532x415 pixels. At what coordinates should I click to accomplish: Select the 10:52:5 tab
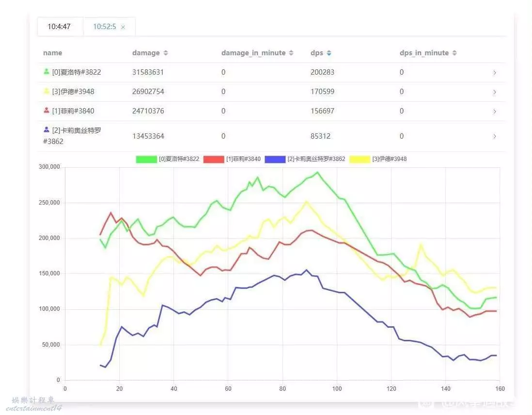[x=105, y=27]
